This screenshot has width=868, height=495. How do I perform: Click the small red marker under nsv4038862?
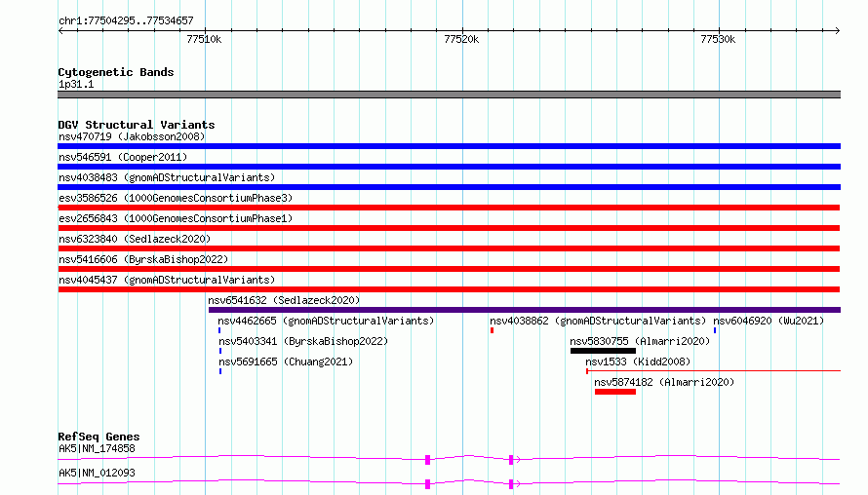coord(492,330)
